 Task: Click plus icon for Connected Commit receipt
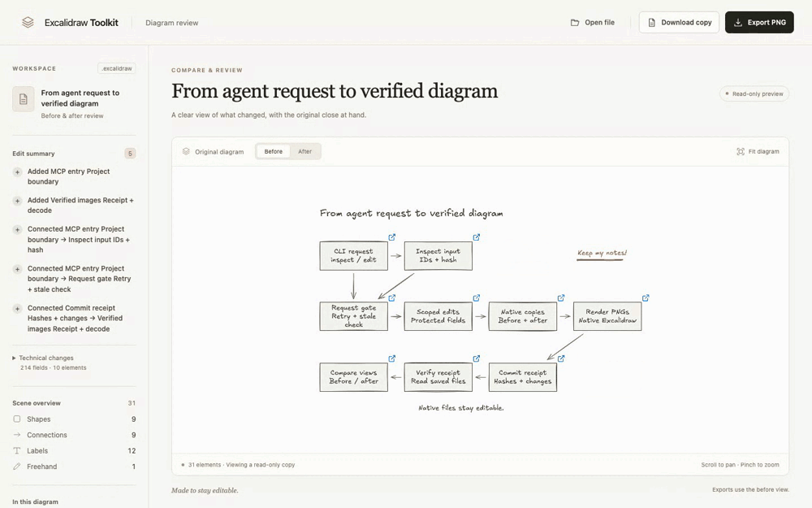[x=17, y=309]
